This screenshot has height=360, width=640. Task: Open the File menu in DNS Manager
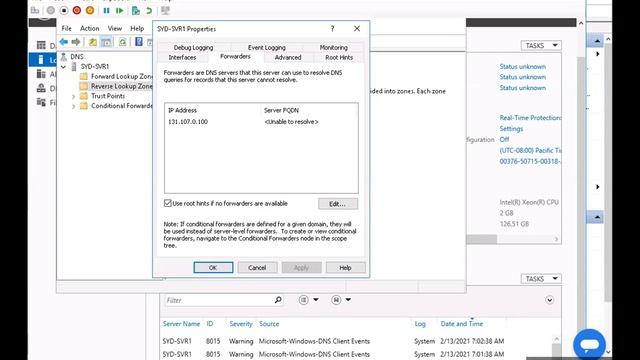tap(67, 28)
